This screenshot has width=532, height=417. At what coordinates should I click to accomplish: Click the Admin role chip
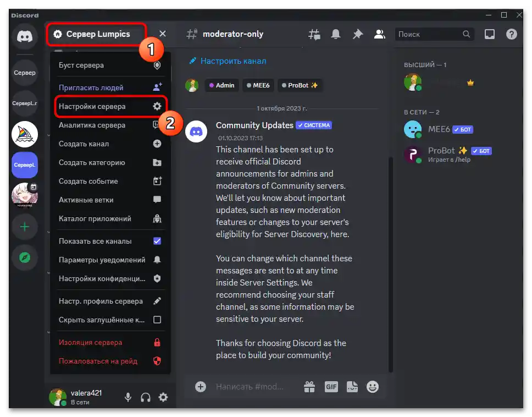click(x=222, y=86)
